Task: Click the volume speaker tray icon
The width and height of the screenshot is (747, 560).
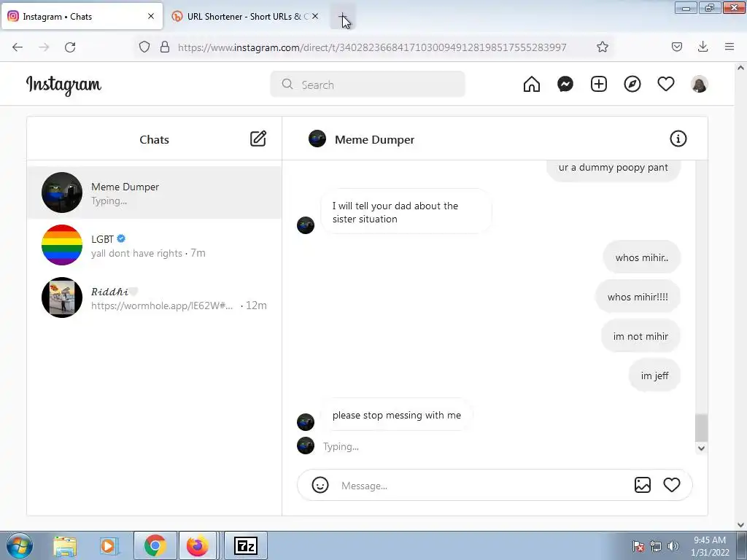Action: (x=673, y=545)
